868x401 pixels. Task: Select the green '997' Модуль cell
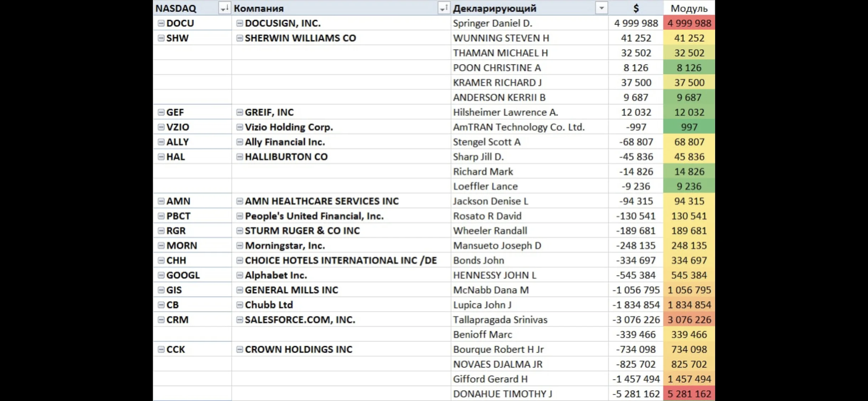pos(689,127)
